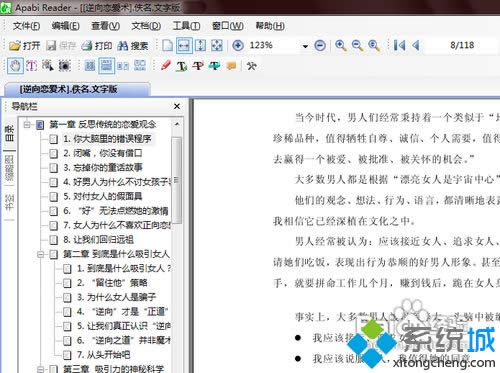
Task: Open the wrench tools settings icon
Action: [x=252, y=66]
